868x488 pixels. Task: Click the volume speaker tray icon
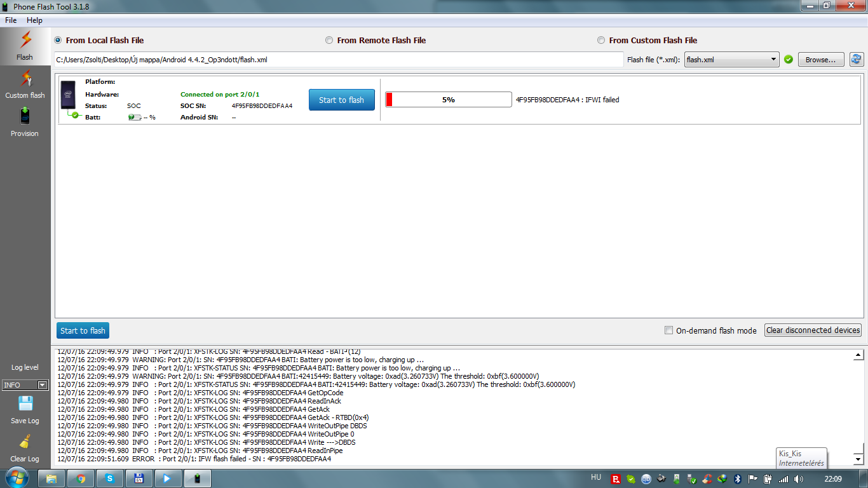[x=799, y=478]
